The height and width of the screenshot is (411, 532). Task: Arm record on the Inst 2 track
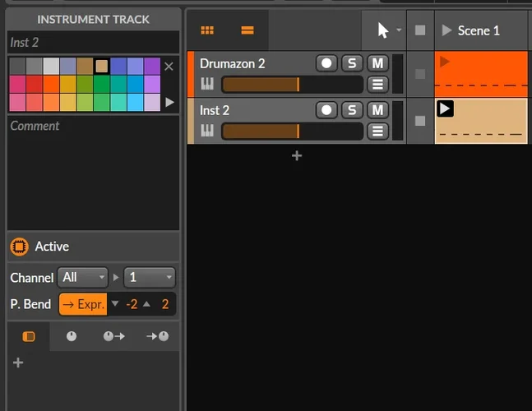326,110
